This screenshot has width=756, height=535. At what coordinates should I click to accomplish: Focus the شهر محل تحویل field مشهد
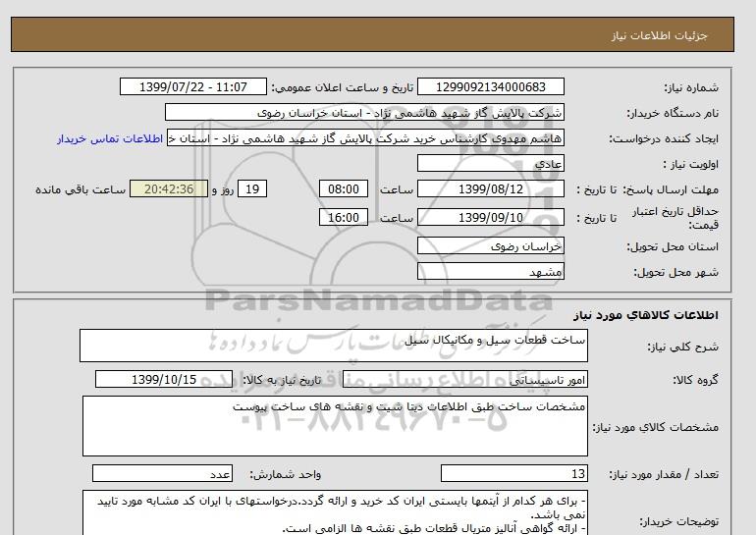point(491,271)
